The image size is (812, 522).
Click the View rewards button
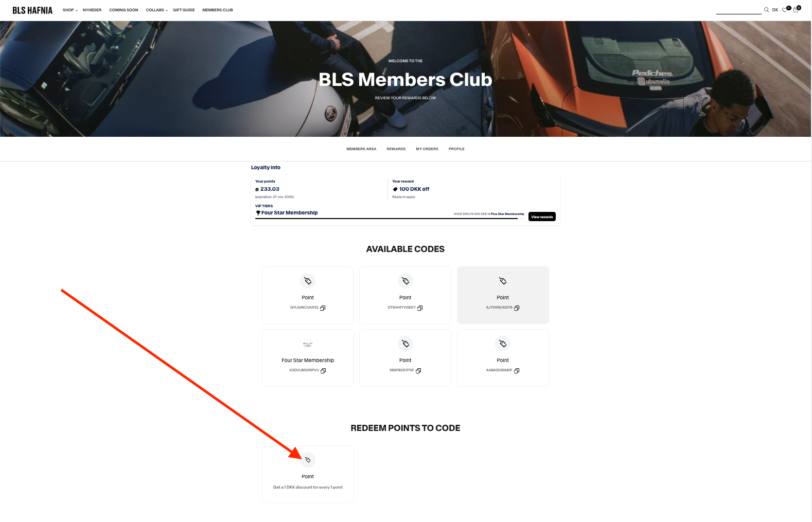coord(542,217)
